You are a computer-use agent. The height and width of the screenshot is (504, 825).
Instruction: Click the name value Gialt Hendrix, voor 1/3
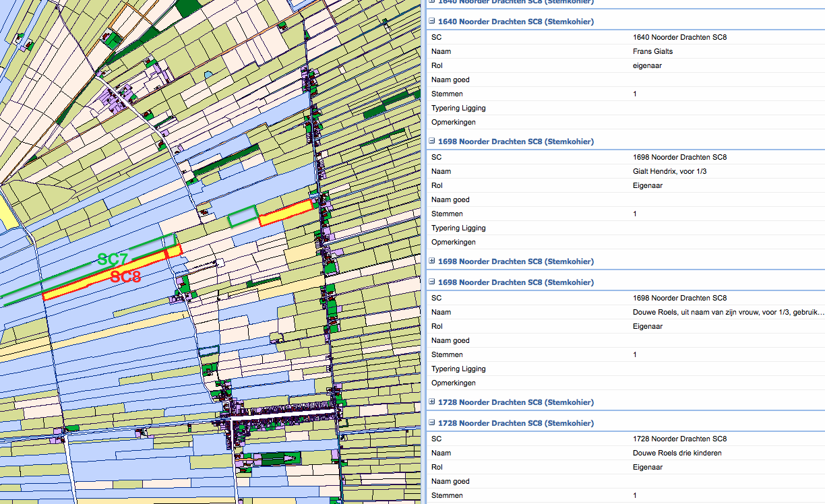(669, 171)
